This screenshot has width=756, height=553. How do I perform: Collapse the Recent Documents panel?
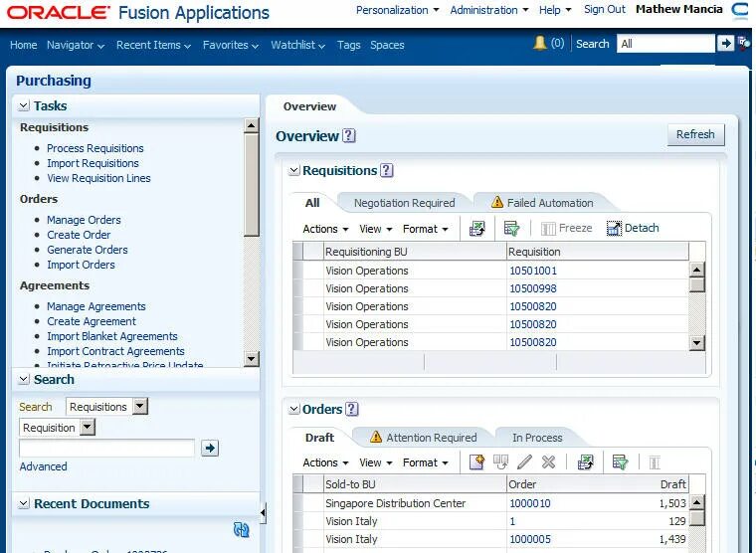click(x=24, y=504)
